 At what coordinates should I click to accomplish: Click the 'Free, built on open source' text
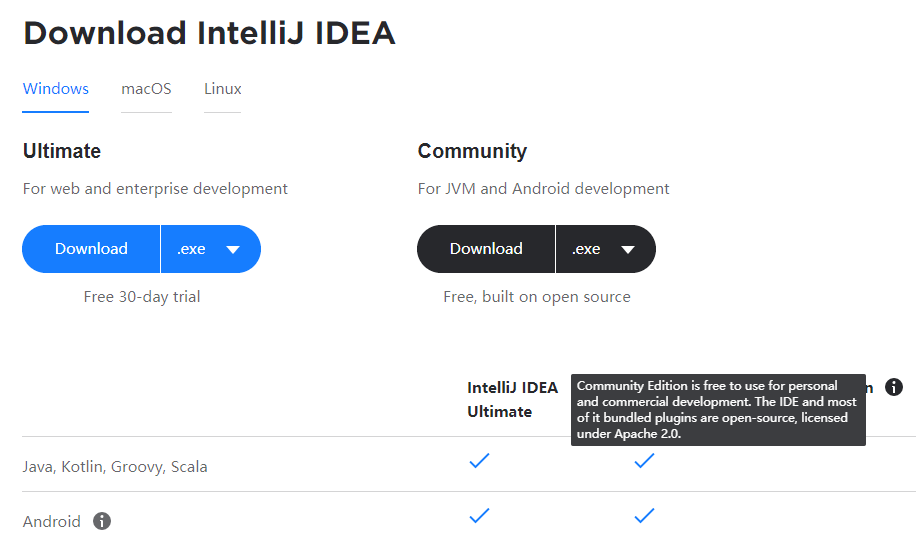click(537, 297)
